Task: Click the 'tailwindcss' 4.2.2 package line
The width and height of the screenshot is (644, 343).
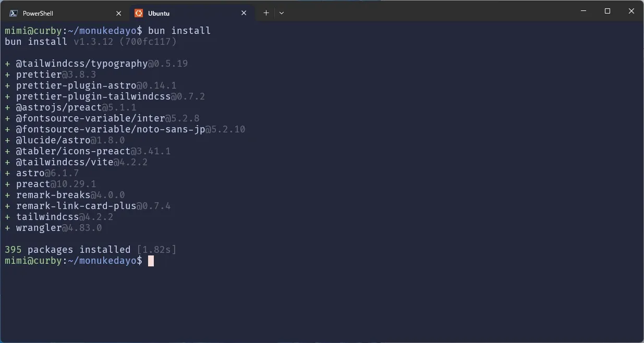Action: (x=59, y=217)
